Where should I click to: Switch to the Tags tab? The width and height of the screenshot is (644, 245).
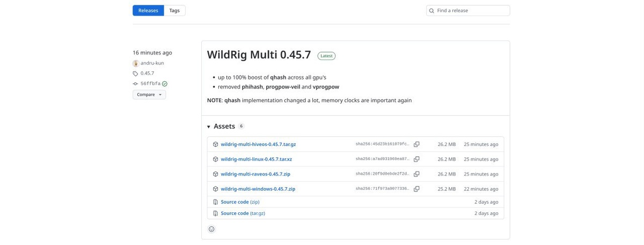[x=174, y=11]
